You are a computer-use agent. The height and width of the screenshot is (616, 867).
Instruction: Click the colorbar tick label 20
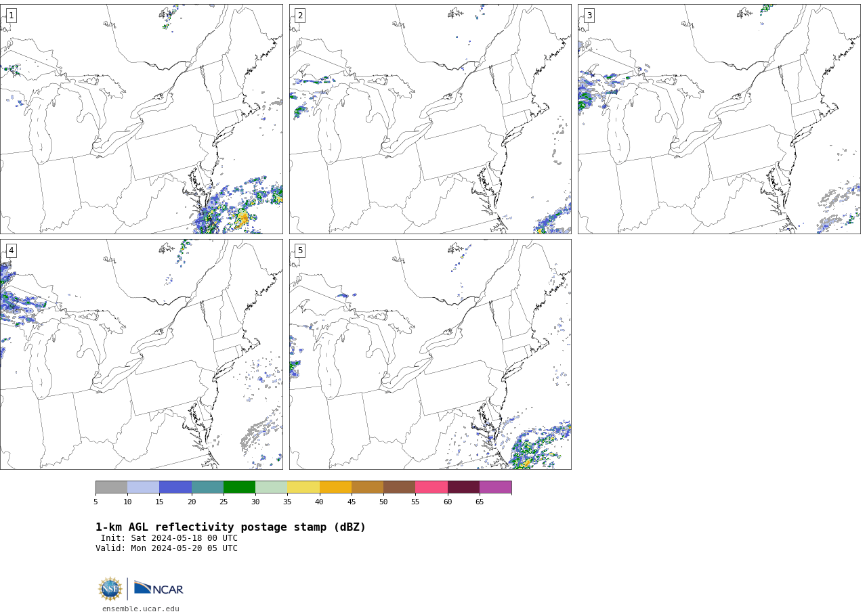(192, 502)
